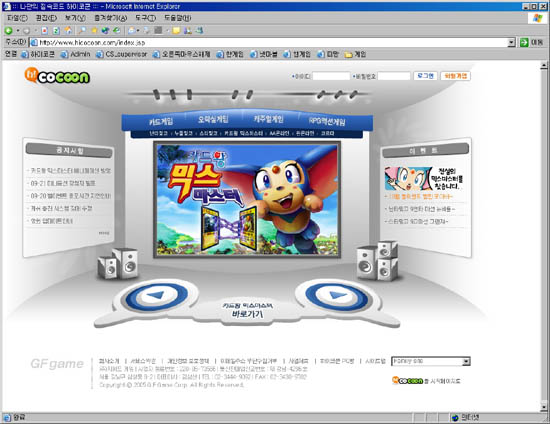Image resolution: width=550 pixels, height=424 pixels.
Task: Click the 아이디 input field
Action: pyautogui.click(x=331, y=76)
